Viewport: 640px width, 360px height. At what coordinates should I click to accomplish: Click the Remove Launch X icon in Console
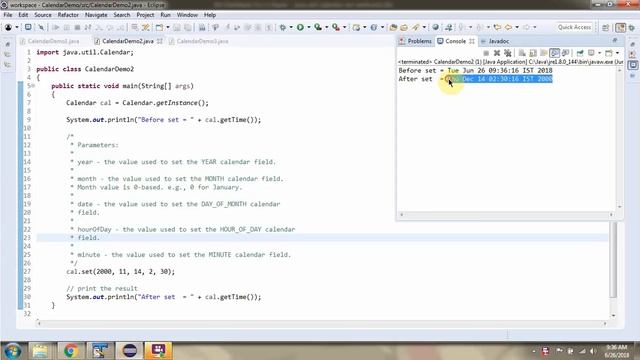(497, 53)
